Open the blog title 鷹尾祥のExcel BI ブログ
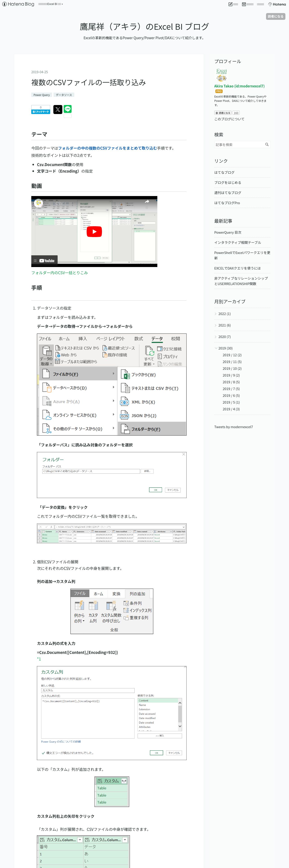 (144, 27)
